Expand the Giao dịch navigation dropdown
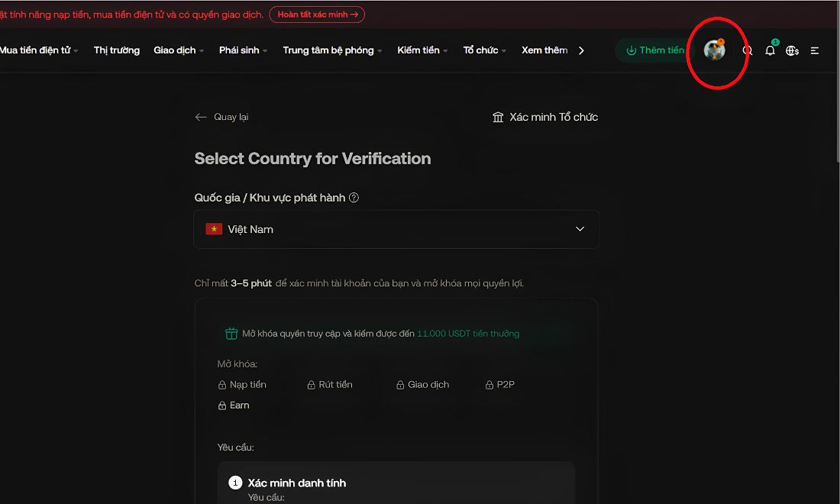 (179, 50)
